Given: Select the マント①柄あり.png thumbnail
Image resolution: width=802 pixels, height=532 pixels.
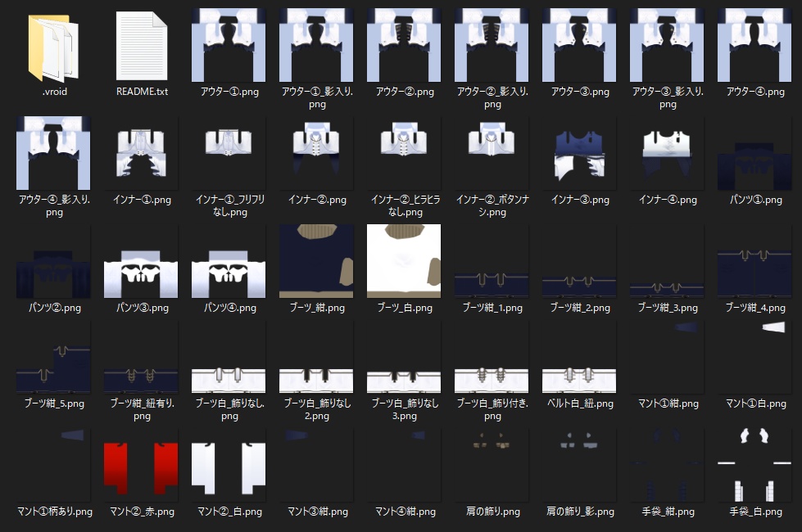Looking at the screenshot, I should click(x=53, y=465).
